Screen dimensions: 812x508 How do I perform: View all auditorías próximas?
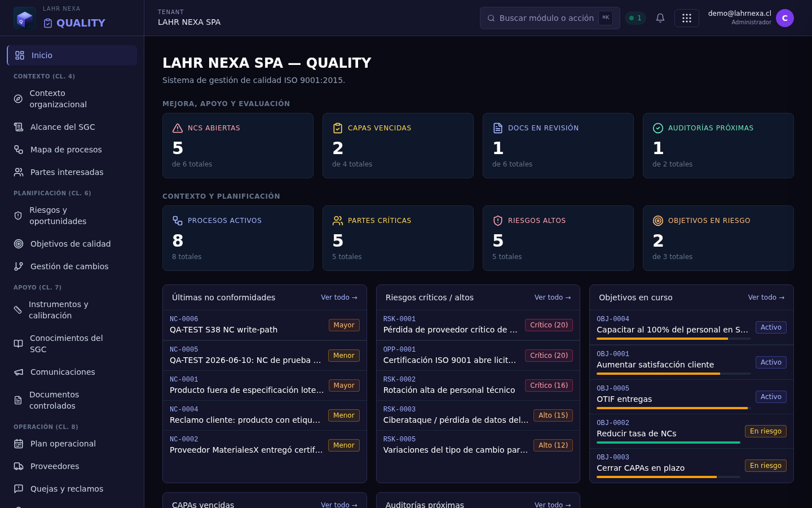[553, 504]
